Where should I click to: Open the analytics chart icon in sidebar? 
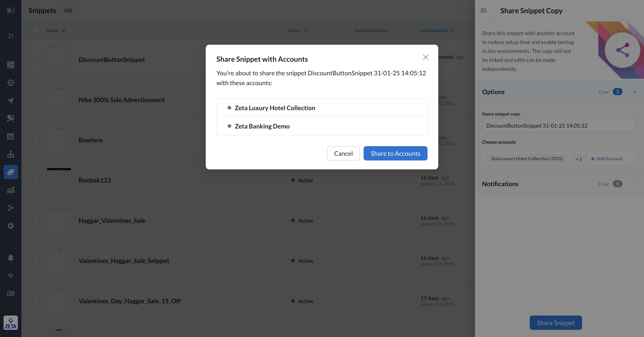point(11,190)
